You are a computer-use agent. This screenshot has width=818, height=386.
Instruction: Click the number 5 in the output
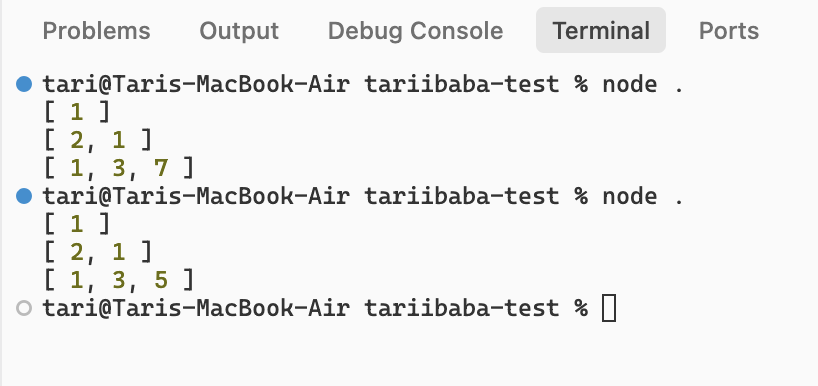(161, 281)
